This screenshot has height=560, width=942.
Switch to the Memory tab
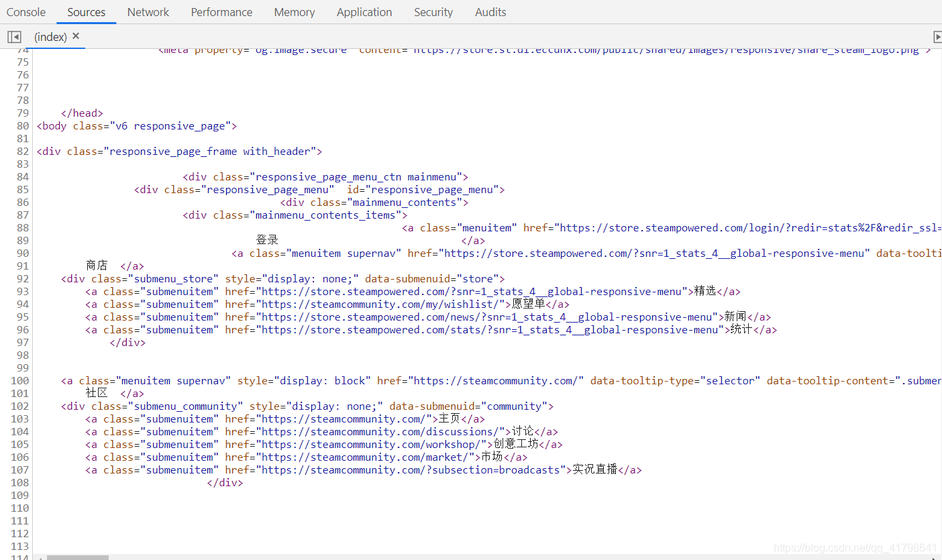(295, 12)
